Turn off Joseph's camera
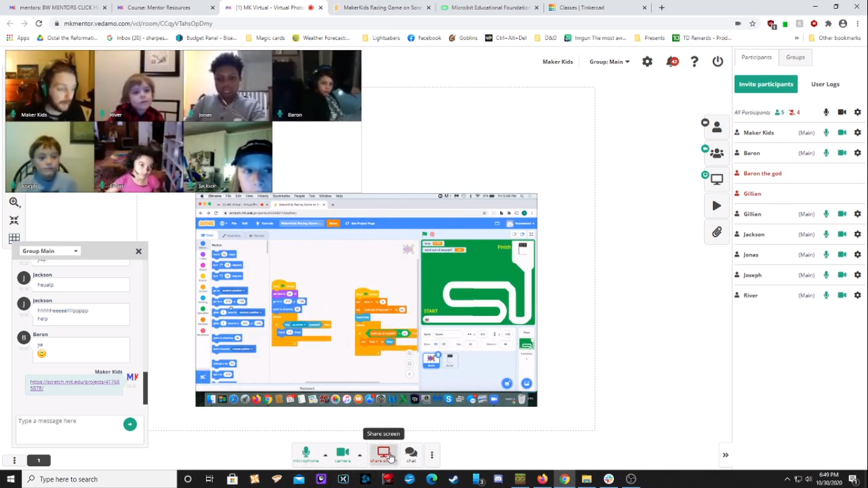 pos(842,275)
